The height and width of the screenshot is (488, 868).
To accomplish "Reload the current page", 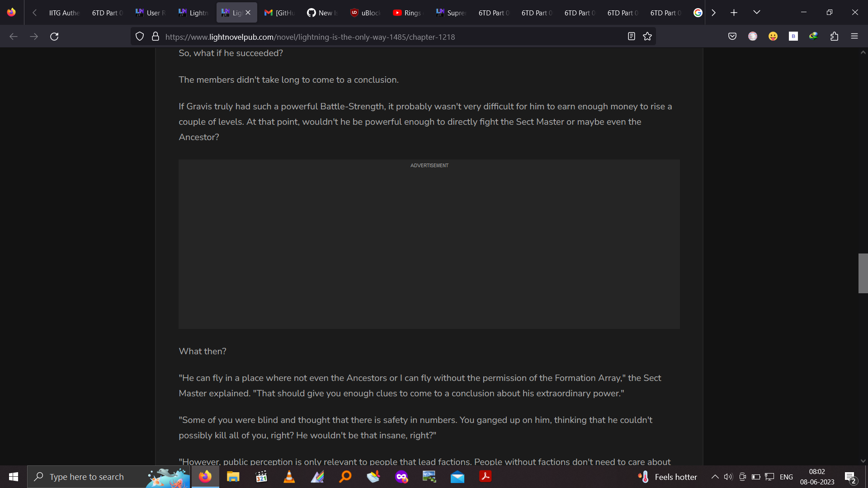I will click(x=54, y=37).
